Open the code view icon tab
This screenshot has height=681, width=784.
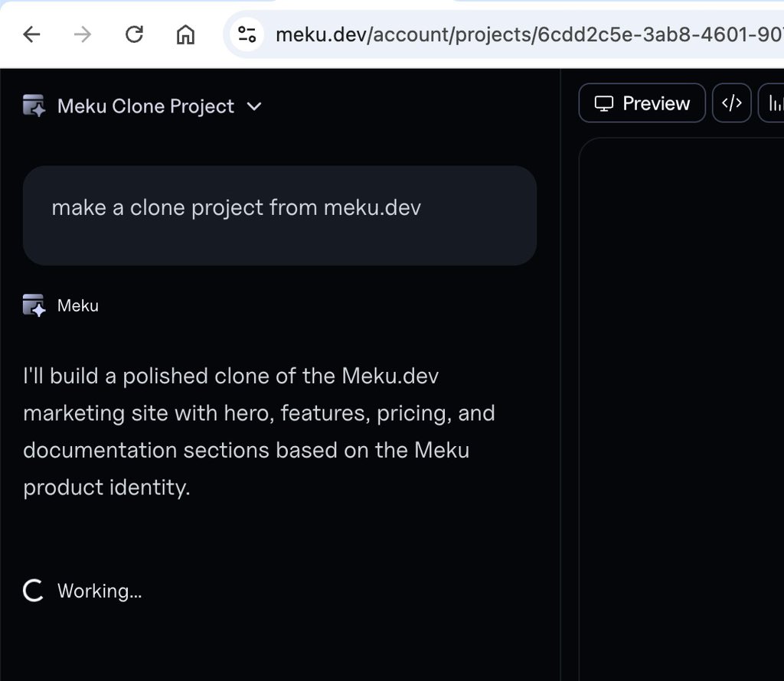(x=731, y=103)
